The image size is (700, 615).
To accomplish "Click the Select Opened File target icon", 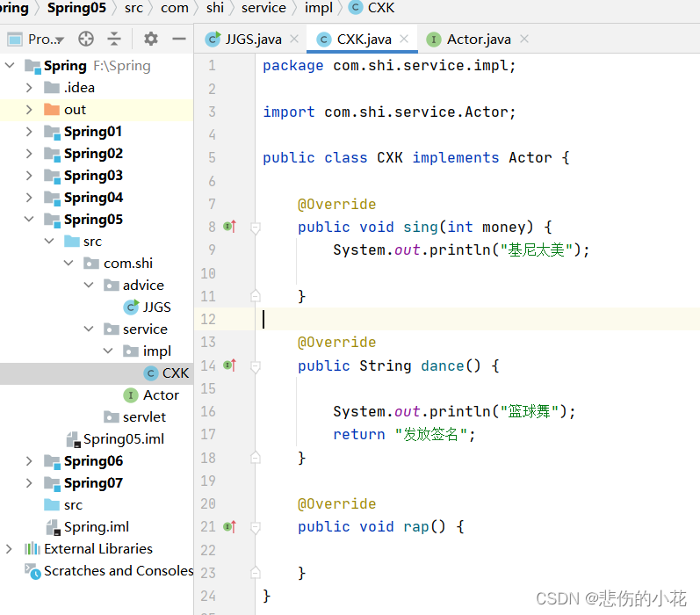I will (x=86, y=40).
